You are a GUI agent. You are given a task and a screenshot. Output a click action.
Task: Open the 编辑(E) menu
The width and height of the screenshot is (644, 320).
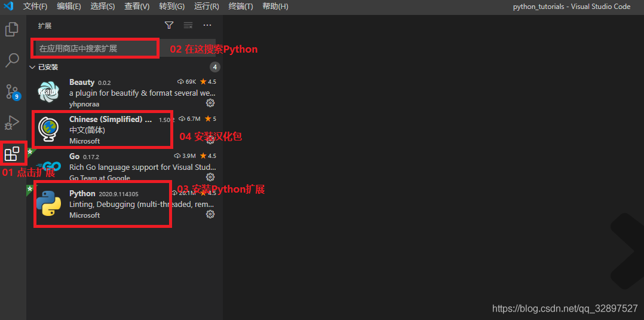click(x=69, y=7)
